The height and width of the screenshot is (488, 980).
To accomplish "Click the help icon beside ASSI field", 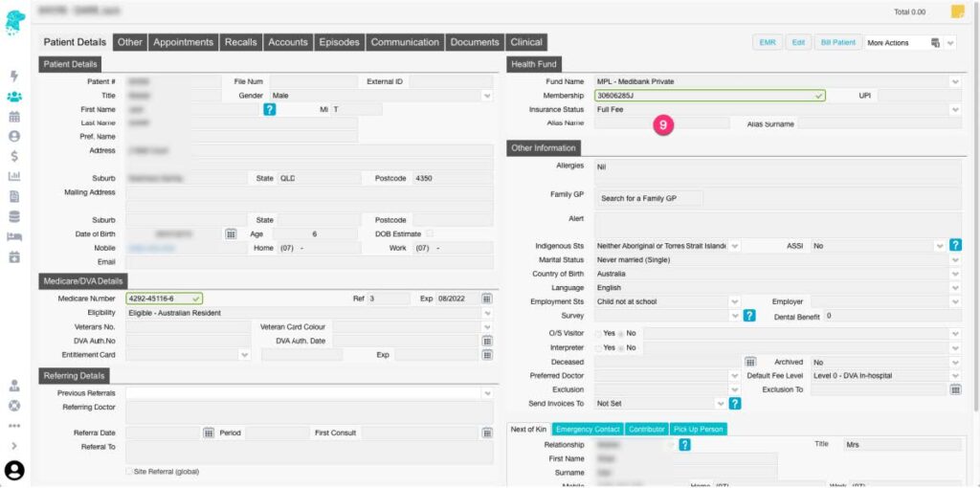I will coord(956,245).
